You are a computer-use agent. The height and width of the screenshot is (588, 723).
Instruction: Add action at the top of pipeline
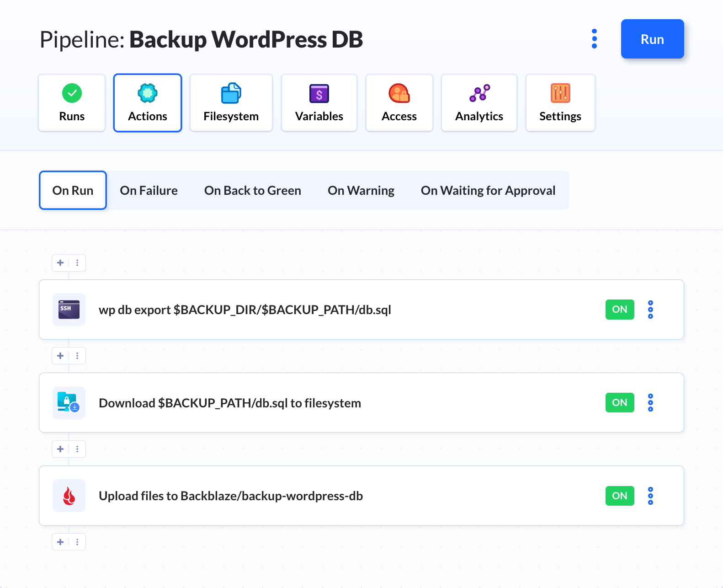pos(60,263)
